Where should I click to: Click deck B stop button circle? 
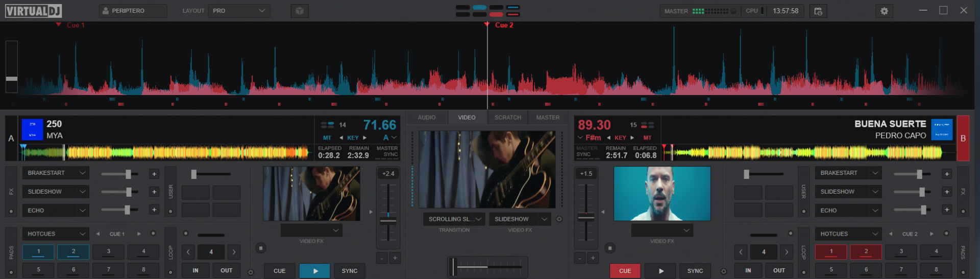tap(610, 248)
